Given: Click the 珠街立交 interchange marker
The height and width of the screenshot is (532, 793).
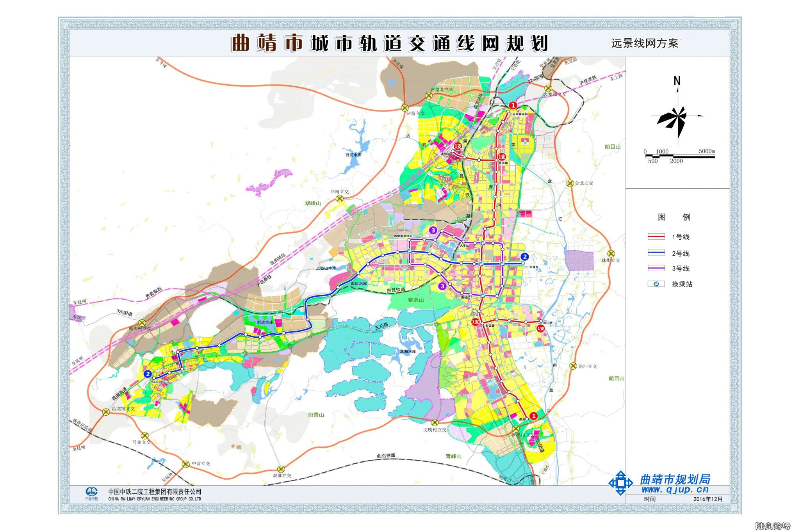Looking at the screenshot, I should point(611,254).
